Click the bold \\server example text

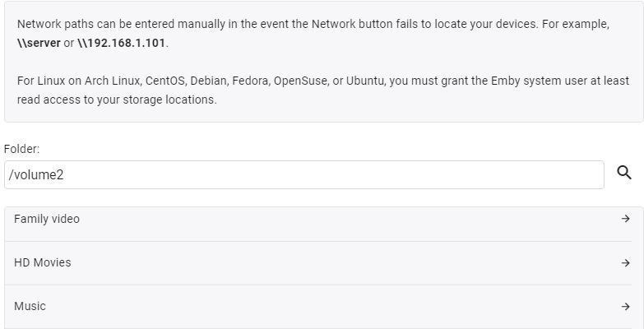tap(39, 42)
